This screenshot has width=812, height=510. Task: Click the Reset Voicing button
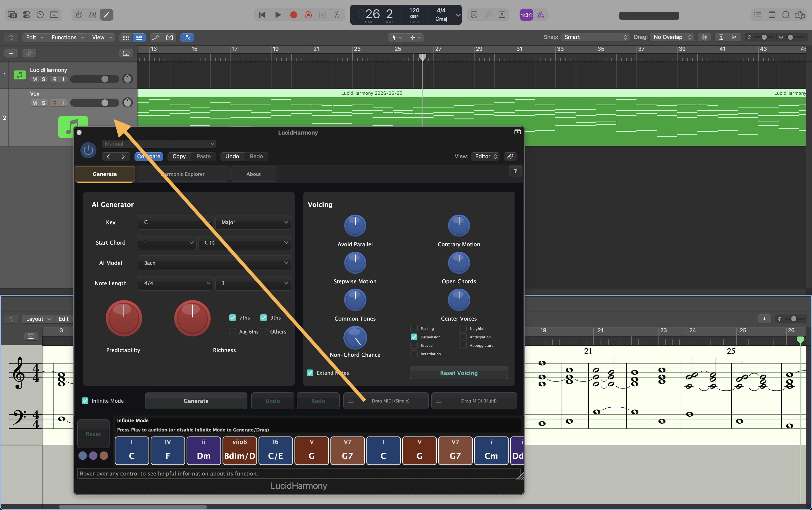pos(459,373)
